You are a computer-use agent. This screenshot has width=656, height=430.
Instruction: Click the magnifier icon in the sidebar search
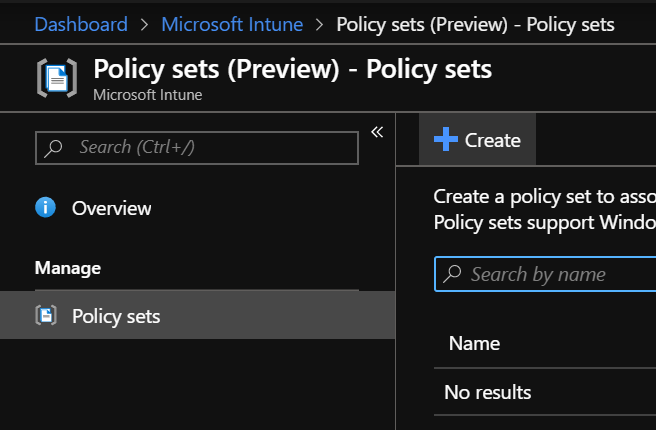[54, 148]
